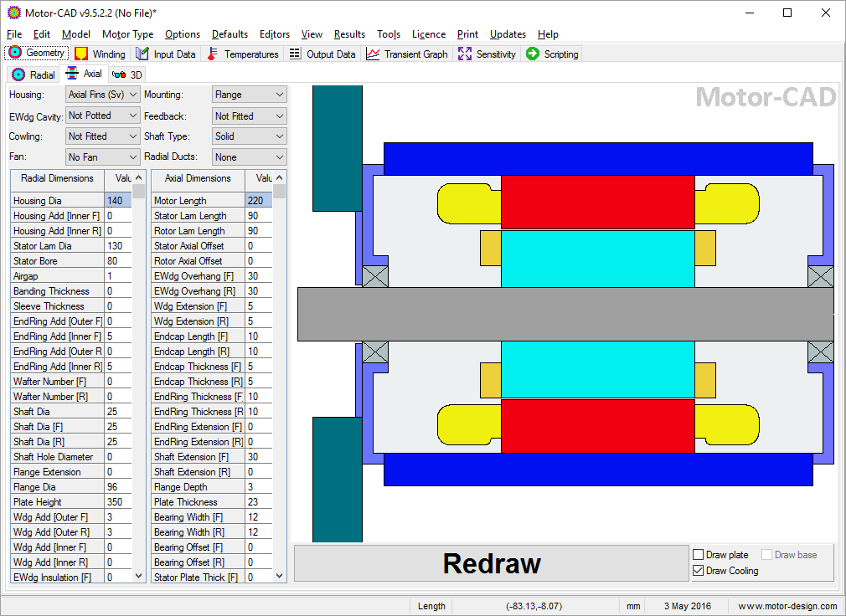Viewport: 846px width, 616px height.
Task: Click the '3 May 2016' date in status bar
Action: coord(688,606)
